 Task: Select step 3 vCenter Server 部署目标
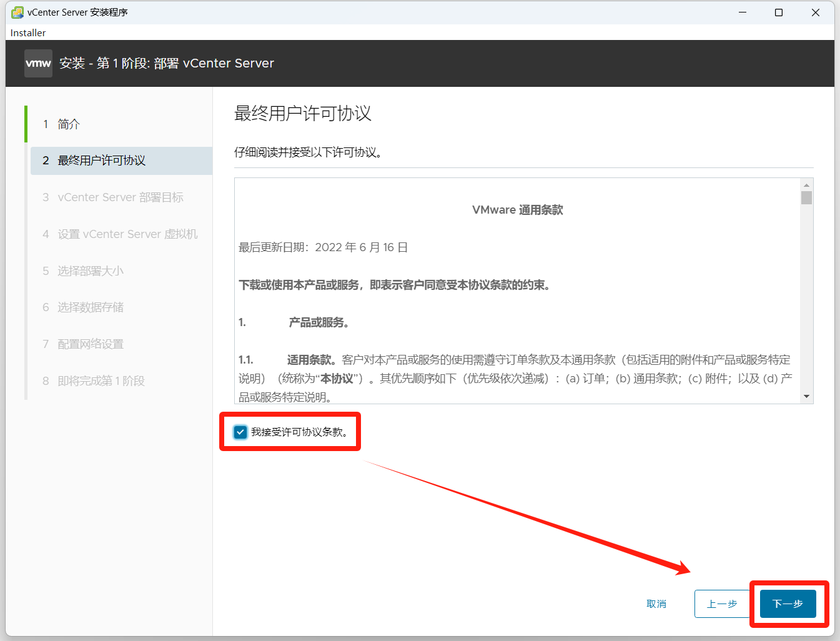pos(120,197)
